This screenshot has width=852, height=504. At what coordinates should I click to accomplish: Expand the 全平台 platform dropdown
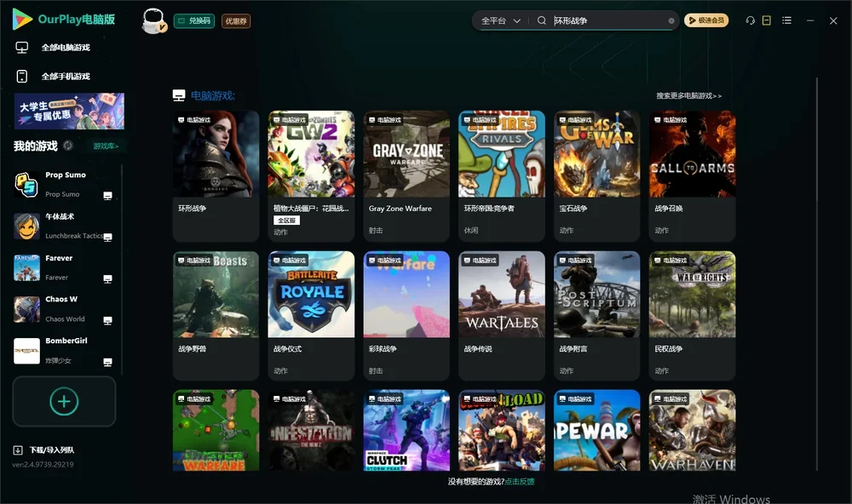pyautogui.click(x=500, y=20)
